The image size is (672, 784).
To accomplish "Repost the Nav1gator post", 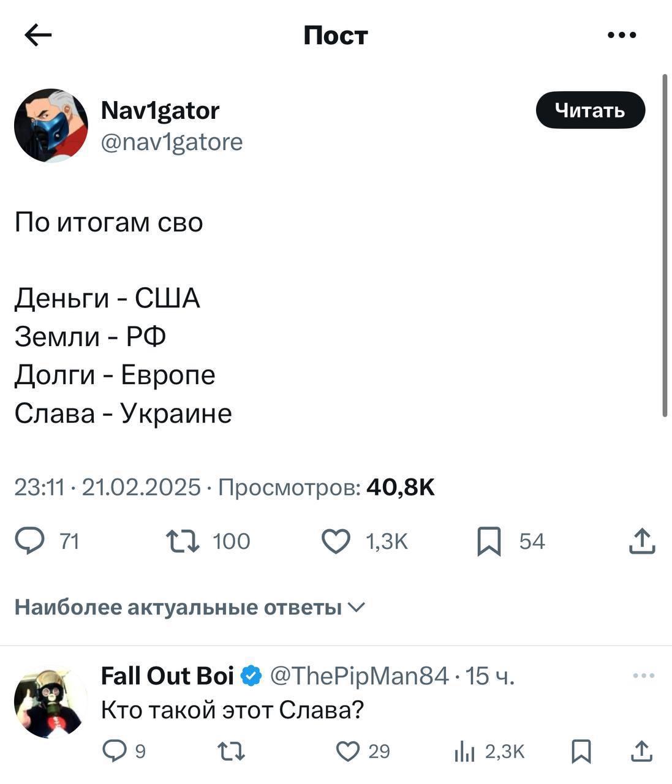I will [x=183, y=541].
